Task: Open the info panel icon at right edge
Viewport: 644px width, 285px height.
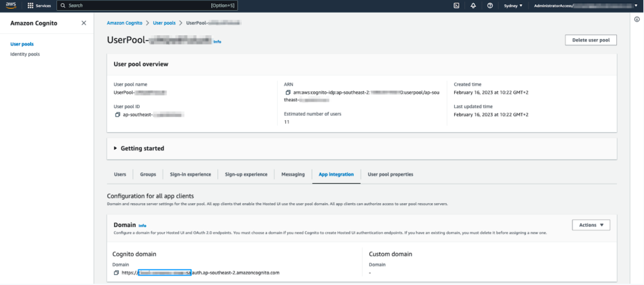Action: point(637,20)
